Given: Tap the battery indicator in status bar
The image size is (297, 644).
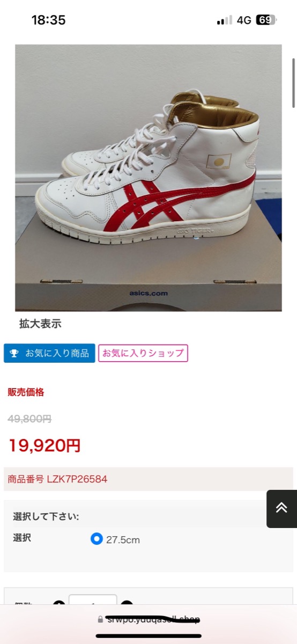Looking at the screenshot, I should (x=266, y=20).
